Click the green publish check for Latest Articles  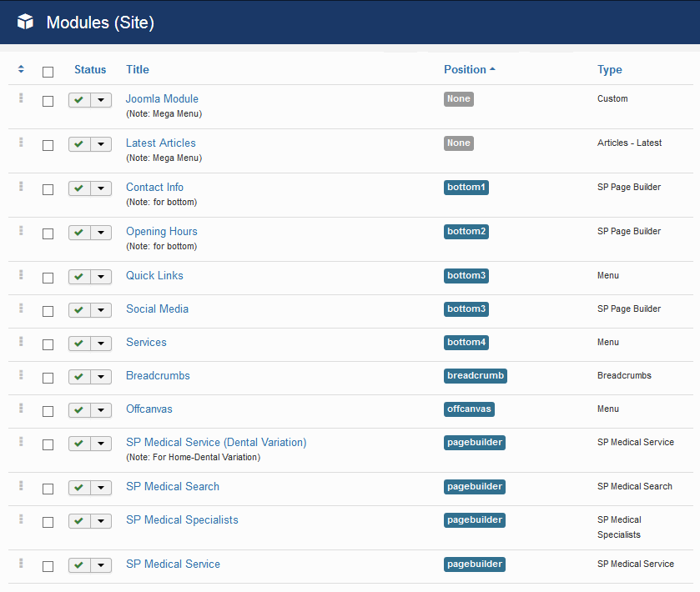click(x=79, y=143)
